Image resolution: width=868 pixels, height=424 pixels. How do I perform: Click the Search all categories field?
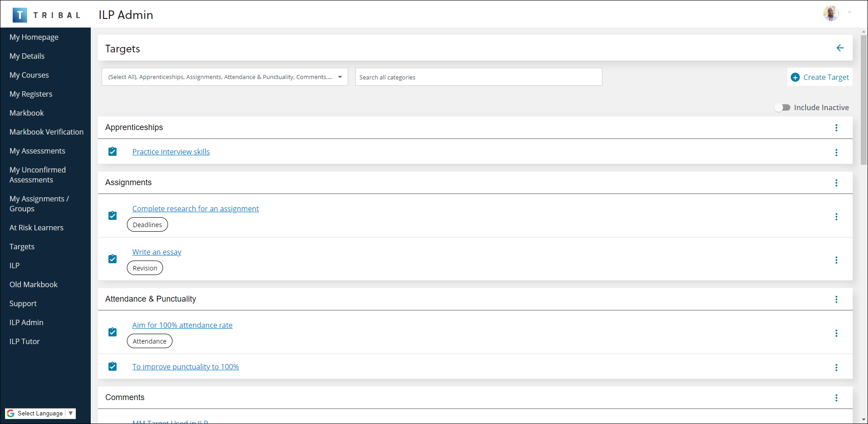point(479,77)
